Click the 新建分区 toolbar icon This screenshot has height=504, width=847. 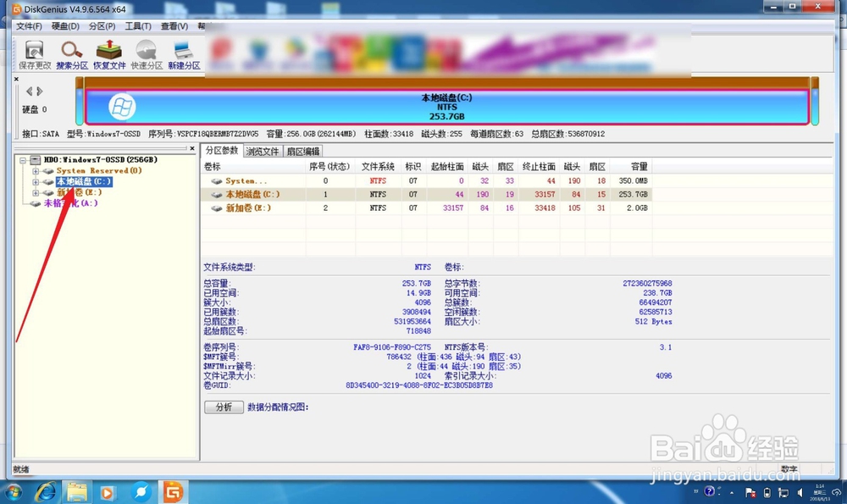[184, 54]
